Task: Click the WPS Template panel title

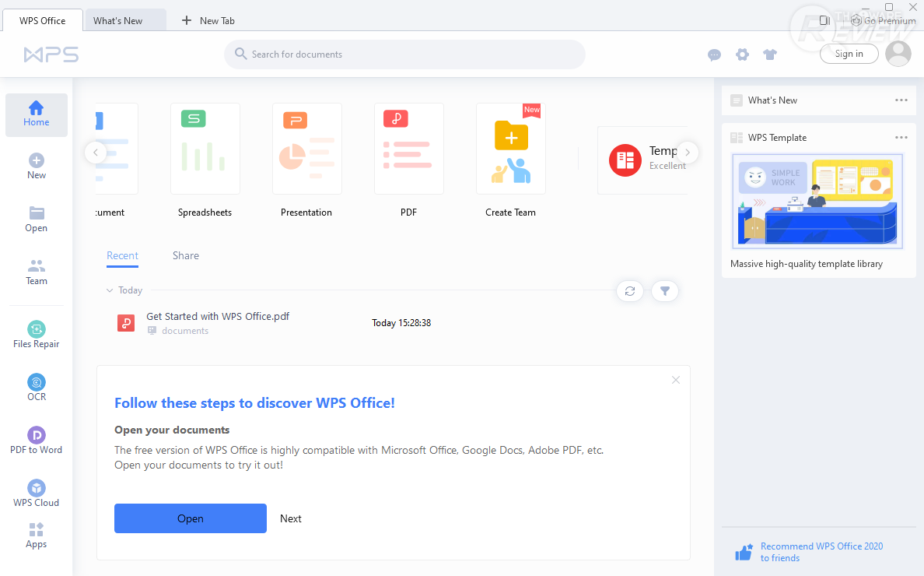Action: coord(777,138)
